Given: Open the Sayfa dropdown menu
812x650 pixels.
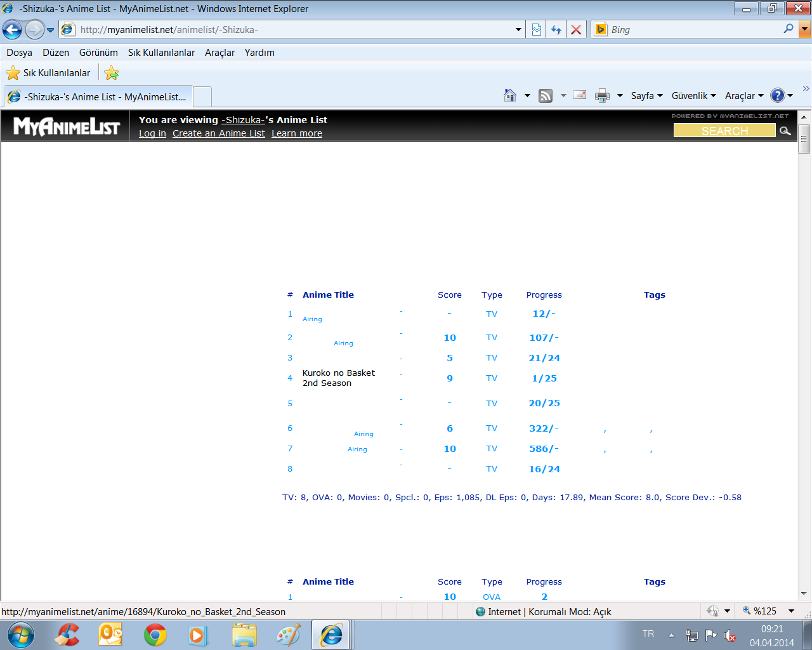Looking at the screenshot, I should click(646, 96).
